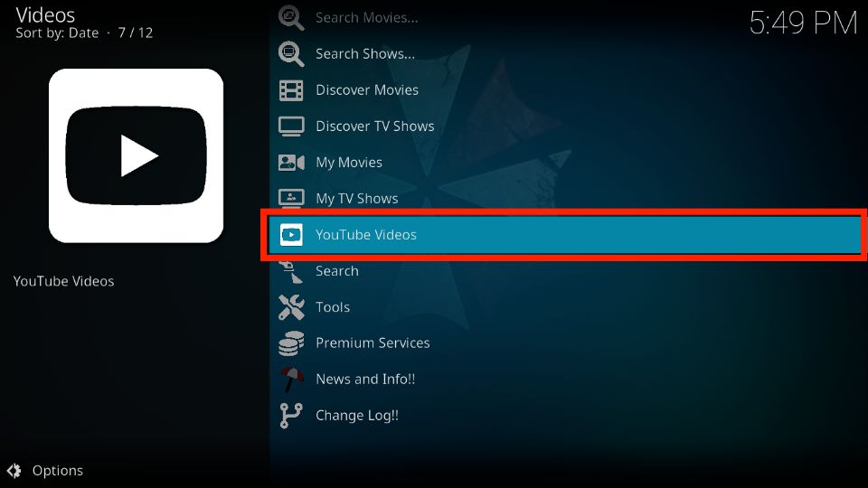The height and width of the screenshot is (488, 868).
Task: Click the YouTube Videos caption under thumbnail
Action: [x=63, y=281]
